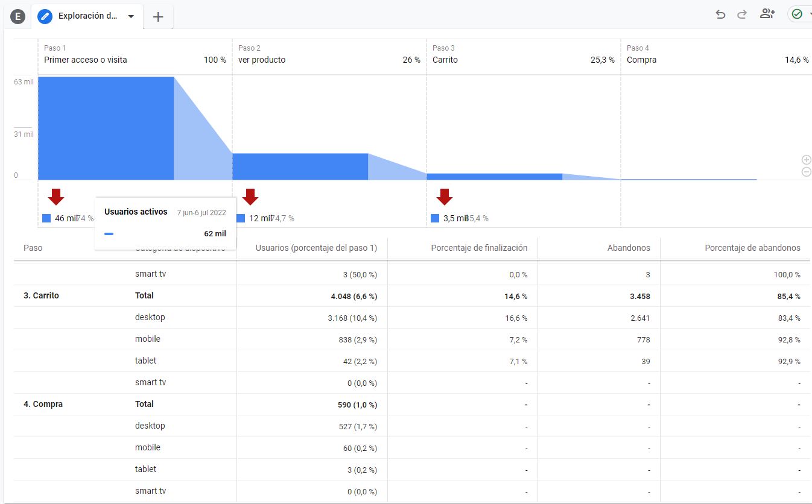Click the blue square beside 3,5 mil
Viewport: 812px width, 504px height.
click(435, 218)
